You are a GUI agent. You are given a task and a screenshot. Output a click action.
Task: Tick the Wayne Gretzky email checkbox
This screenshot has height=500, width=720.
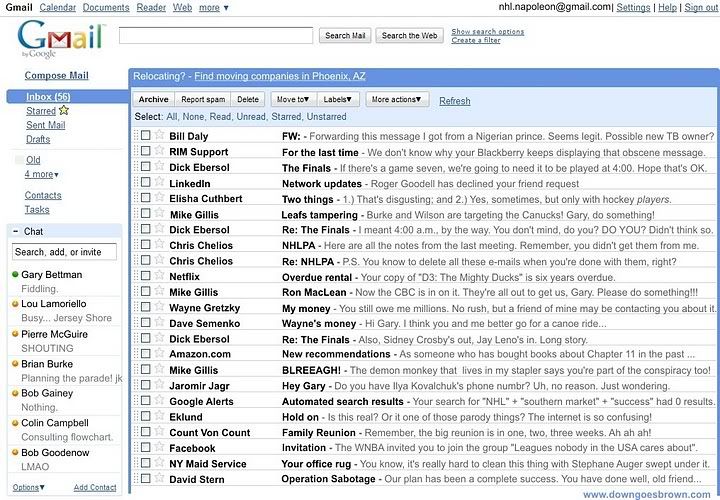click(x=146, y=307)
